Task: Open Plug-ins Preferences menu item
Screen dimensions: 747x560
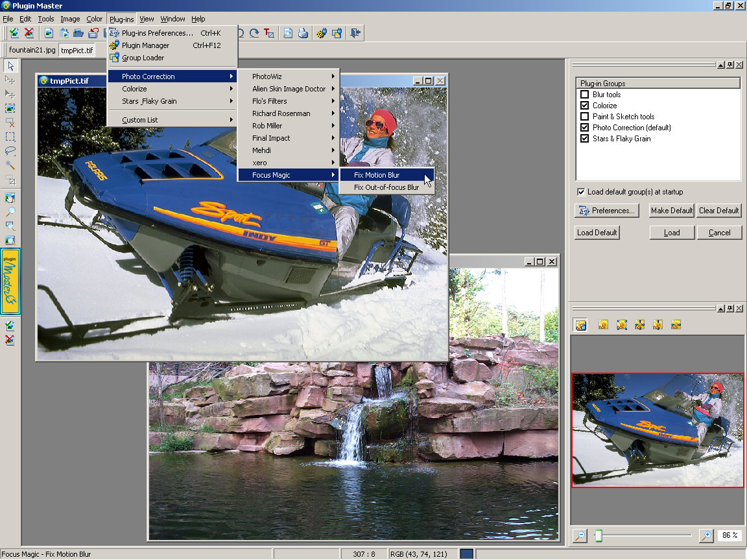Action: coord(172,33)
